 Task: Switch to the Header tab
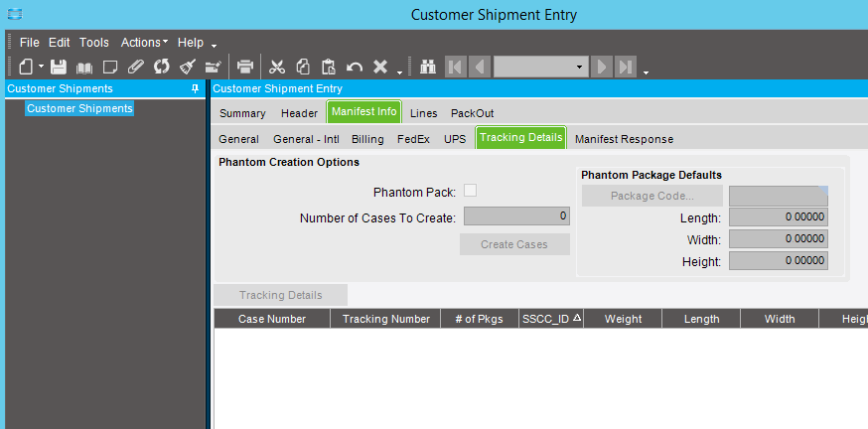coord(300,113)
